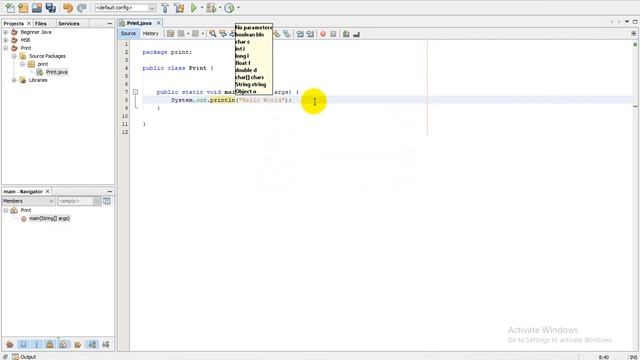
Task: Toggle Show Fields filter in Navigator
Action: coord(23,344)
